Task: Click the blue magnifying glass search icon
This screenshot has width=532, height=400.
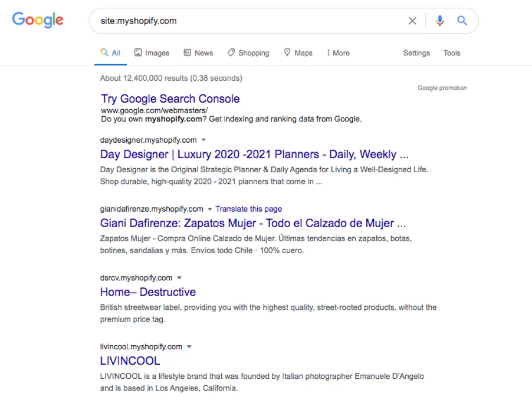Action: pyautogui.click(x=462, y=21)
